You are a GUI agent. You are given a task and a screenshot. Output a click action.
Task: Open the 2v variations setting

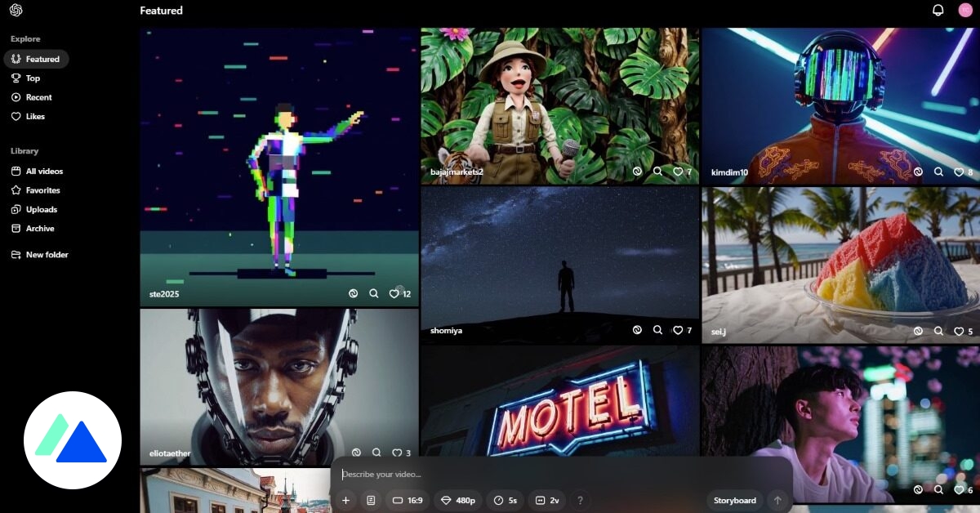tap(548, 500)
